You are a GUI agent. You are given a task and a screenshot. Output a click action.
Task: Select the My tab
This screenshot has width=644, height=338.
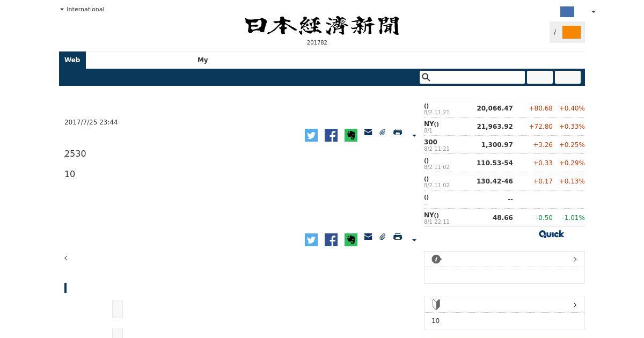tap(203, 60)
